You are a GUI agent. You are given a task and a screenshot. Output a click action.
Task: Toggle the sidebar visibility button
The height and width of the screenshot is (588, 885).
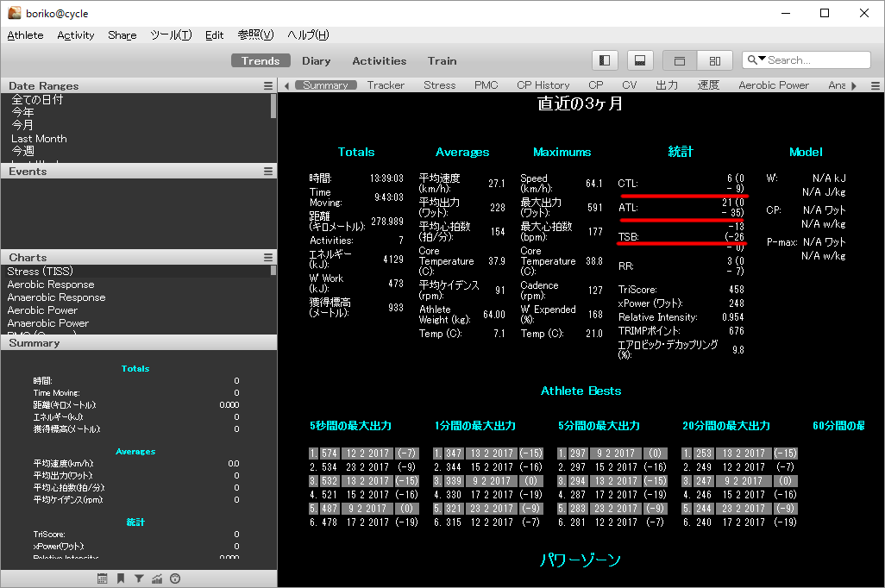pos(605,60)
